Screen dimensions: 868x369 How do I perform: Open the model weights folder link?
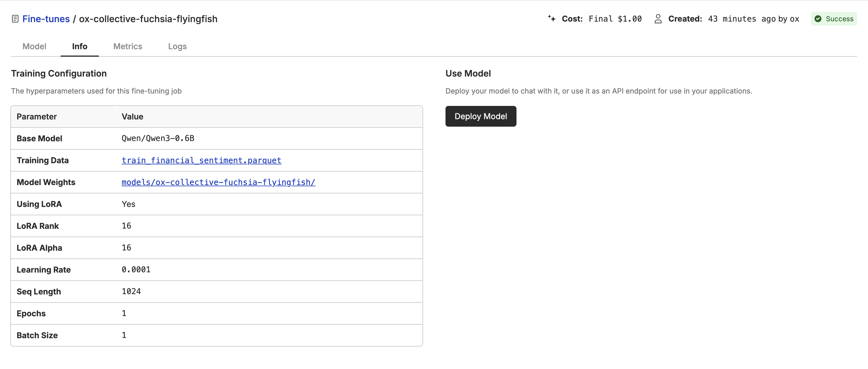pyautogui.click(x=218, y=182)
